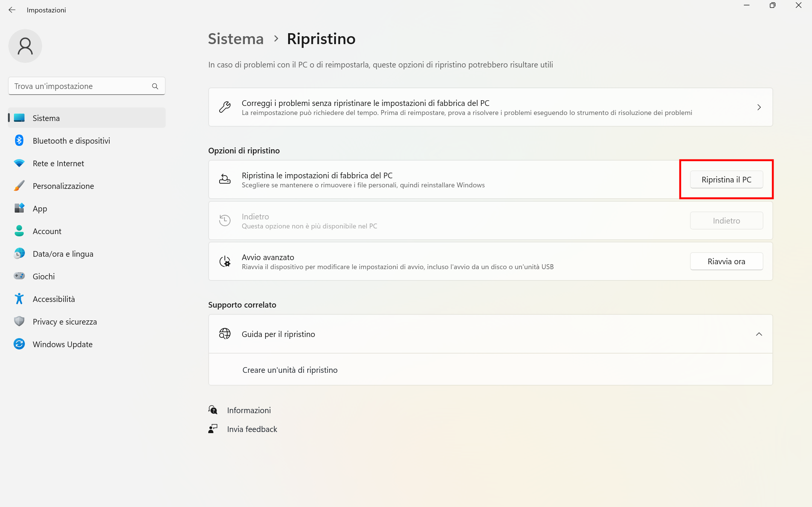The height and width of the screenshot is (507, 812).
Task: Open Rete e Internet section
Action: (x=58, y=163)
